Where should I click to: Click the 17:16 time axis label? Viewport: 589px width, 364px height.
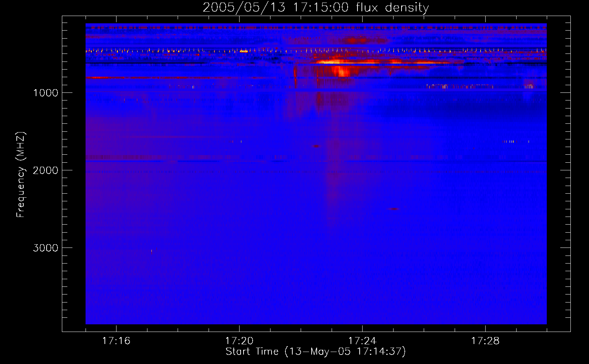tap(116, 341)
